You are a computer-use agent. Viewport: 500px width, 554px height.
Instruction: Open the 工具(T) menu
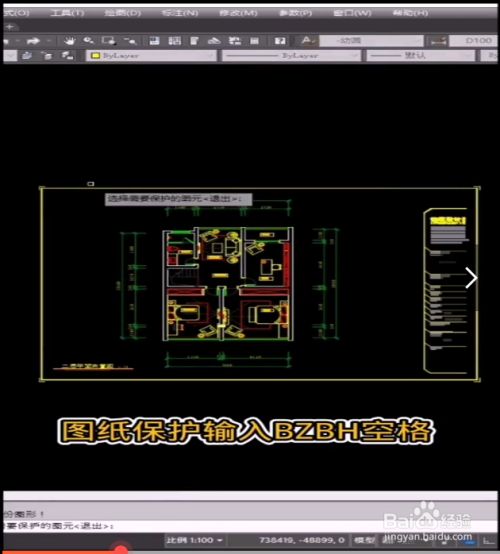coord(67,13)
